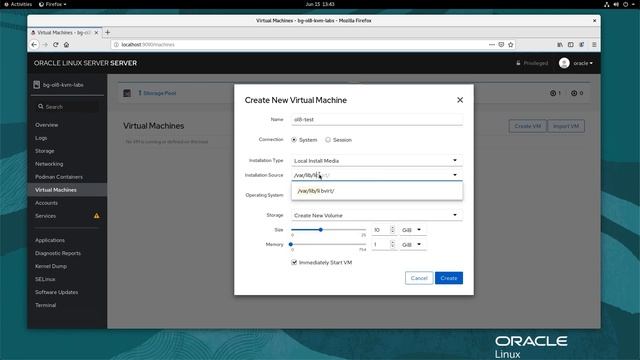Click the Import VM button
640x360 pixels.
[x=566, y=126]
